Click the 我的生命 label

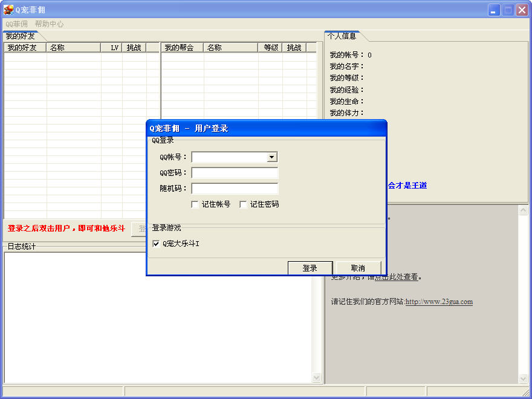pyautogui.click(x=347, y=101)
